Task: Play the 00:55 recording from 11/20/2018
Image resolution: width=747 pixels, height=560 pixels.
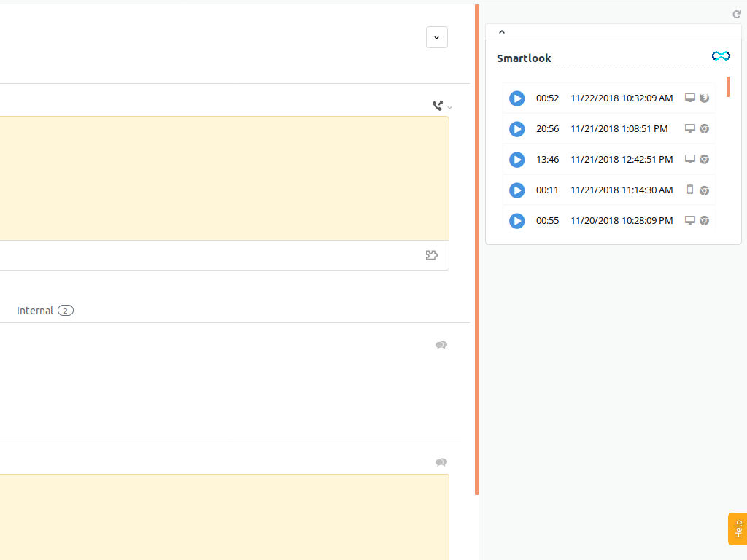Action: tap(516, 221)
